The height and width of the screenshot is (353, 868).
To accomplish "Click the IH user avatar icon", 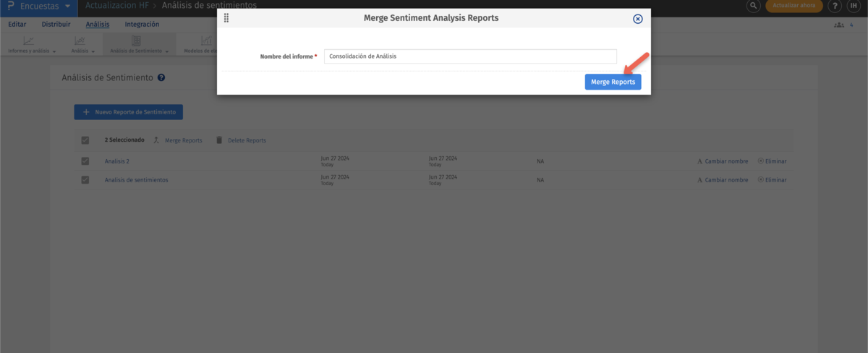I will (854, 6).
